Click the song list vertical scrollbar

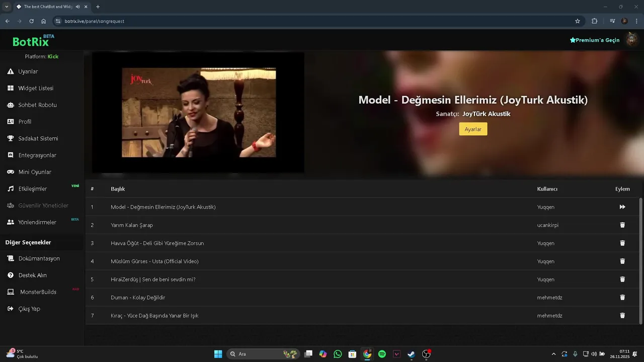tap(640, 261)
